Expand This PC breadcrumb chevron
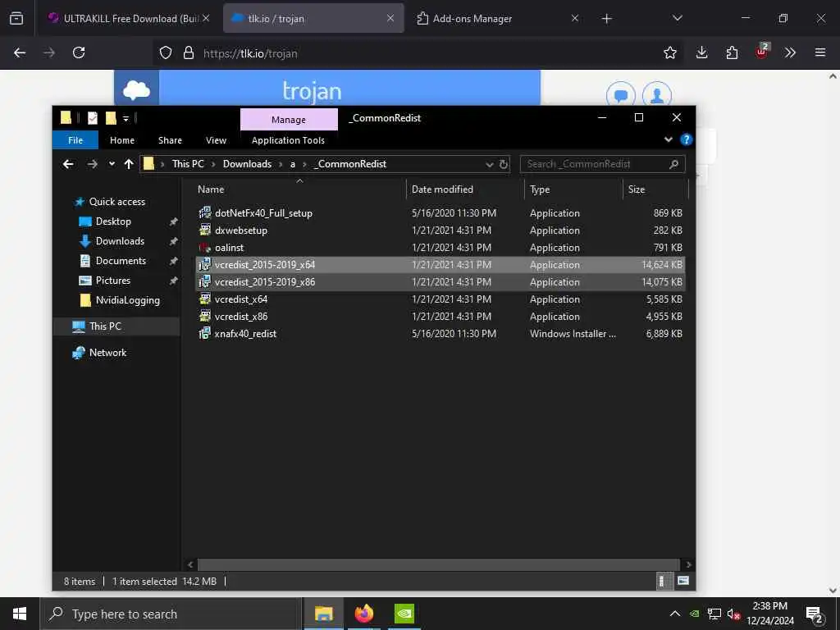 212,164
